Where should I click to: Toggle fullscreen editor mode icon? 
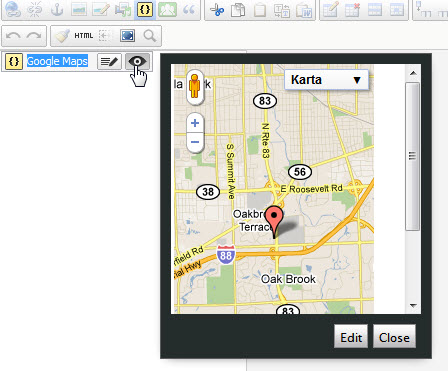128,36
